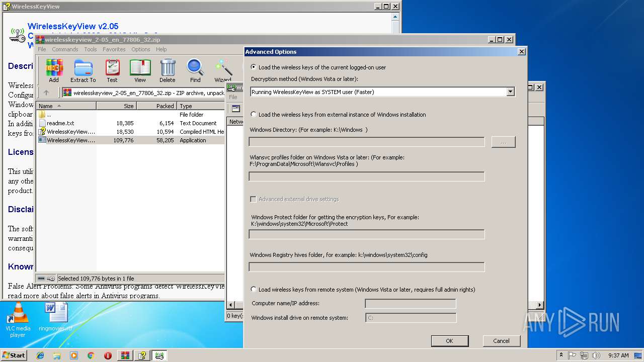
Task: Click the Windows Registry hives folder field
Action: (367, 267)
